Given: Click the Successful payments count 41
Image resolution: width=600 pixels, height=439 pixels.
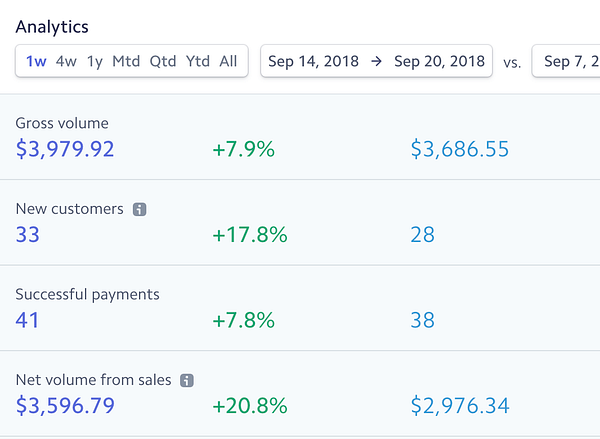Looking at the screenshot, I should pyautogui.click(x=27, y=320).
